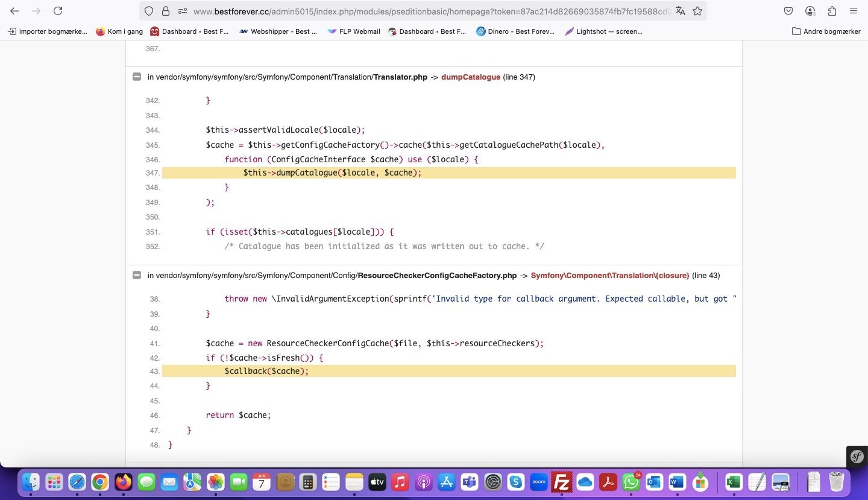Bookmark this page with the star
The image size is (868, 500).
pyautogui.click(x=697, y=11)
